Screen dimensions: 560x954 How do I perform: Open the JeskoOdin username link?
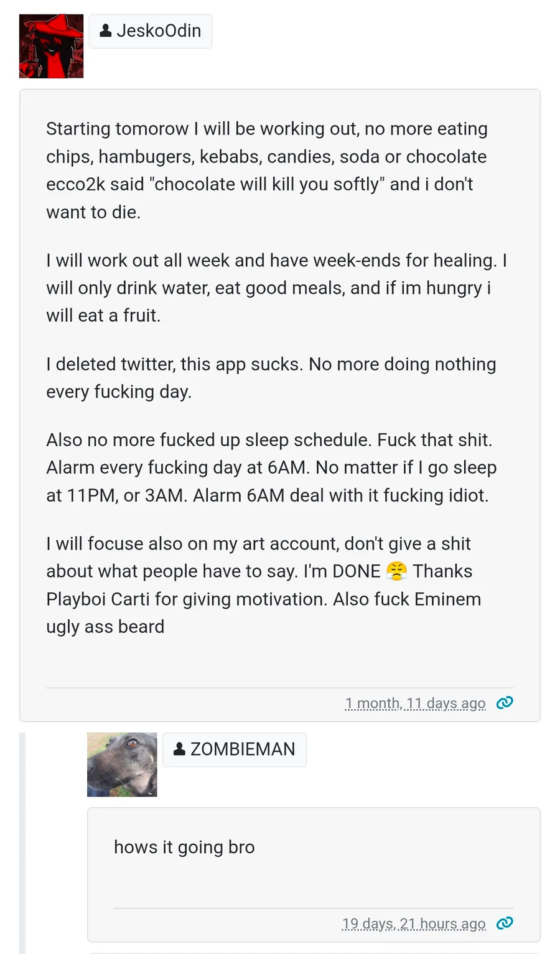coord(159,30)
